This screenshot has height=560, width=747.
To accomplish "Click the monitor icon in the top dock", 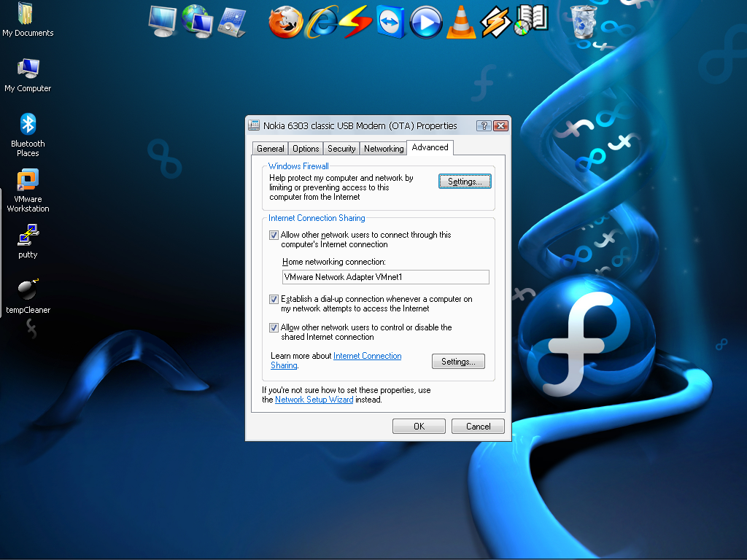I will (163, 21).
